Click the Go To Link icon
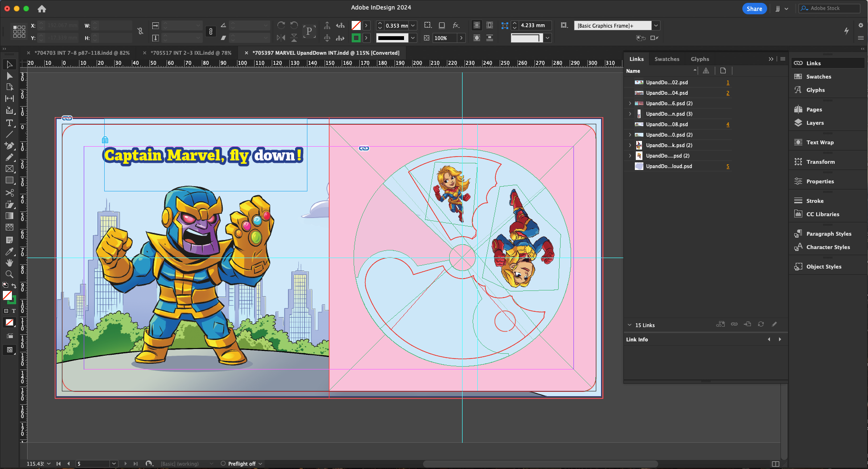This screenshot has width=868, height=469. pos(748,324)
